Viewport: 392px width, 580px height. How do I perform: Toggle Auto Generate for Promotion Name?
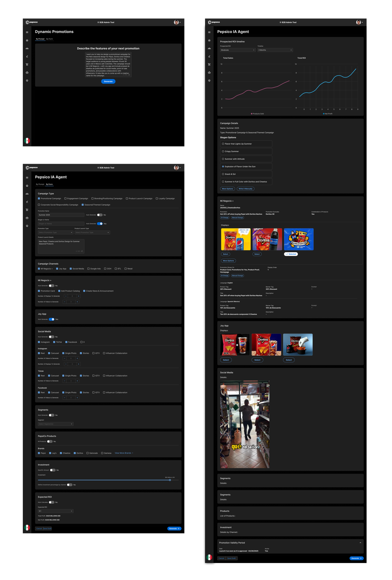(x=100, y=215)
